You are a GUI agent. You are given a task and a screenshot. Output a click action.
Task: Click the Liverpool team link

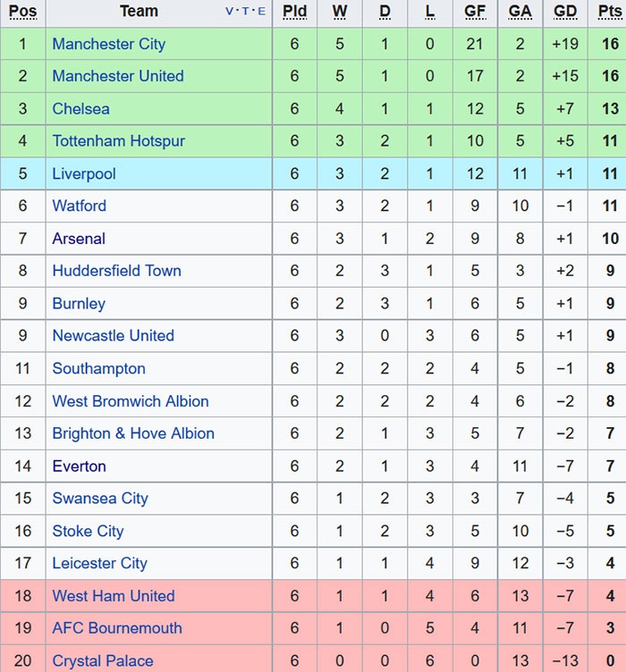coord(84,173)
